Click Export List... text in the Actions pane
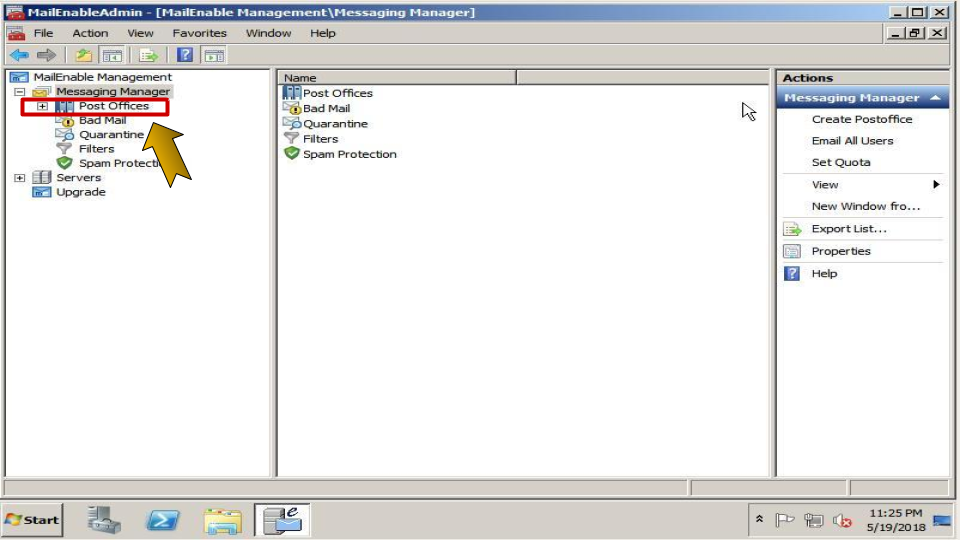This screenshot has height=540, width=960. tap(849, 229)
